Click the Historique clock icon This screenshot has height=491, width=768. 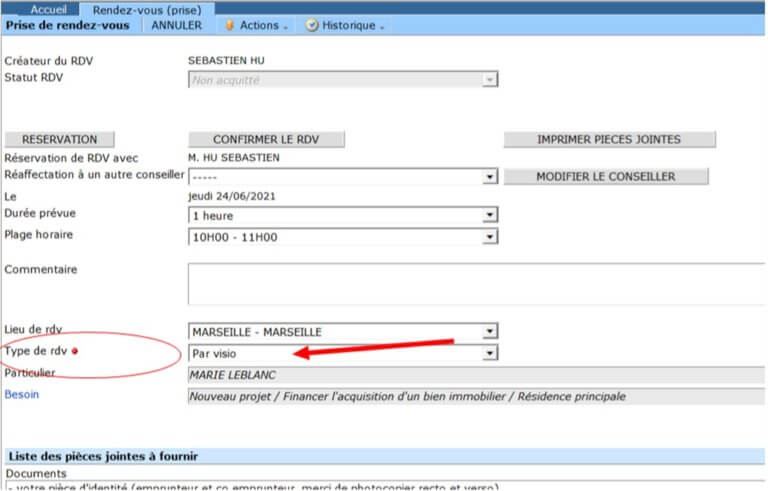click(x=312, y=25)
